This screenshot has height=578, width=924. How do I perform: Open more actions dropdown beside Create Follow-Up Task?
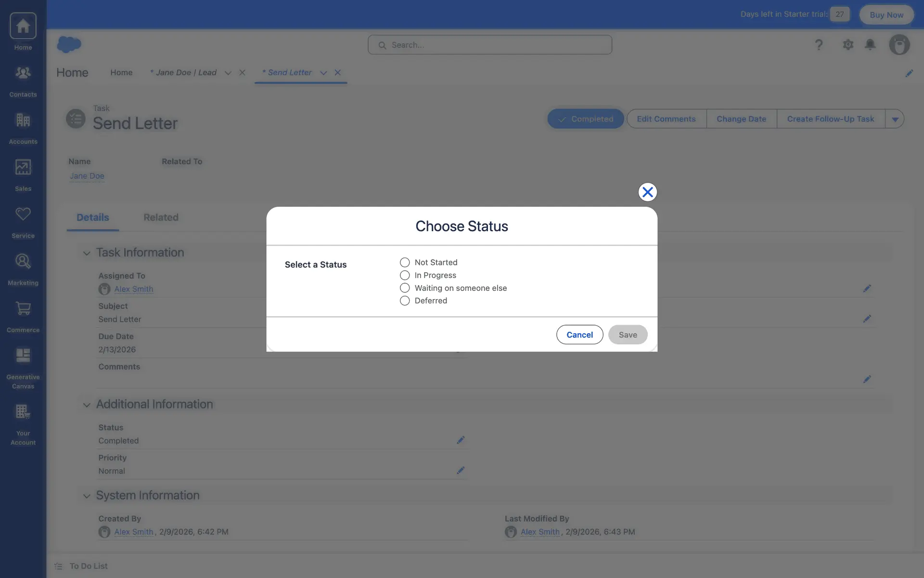[x=895, y=119]
